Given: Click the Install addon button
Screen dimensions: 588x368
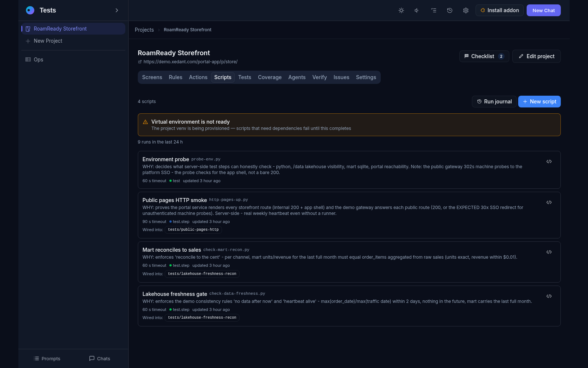Looking at the screenshot, I should coord(499,10).
